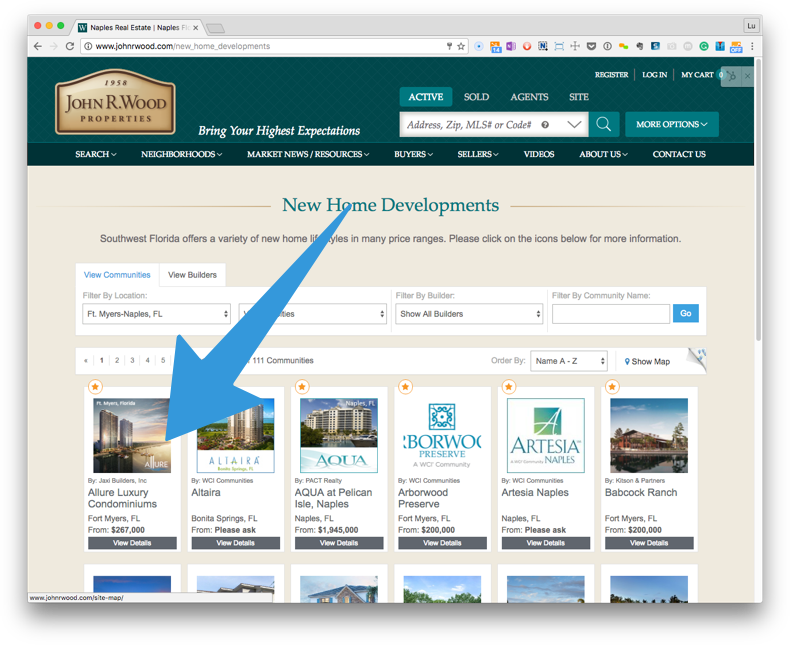Expand the SEARCH navigation menu
The image size is (790, 645).
click(x=96, y=154)
